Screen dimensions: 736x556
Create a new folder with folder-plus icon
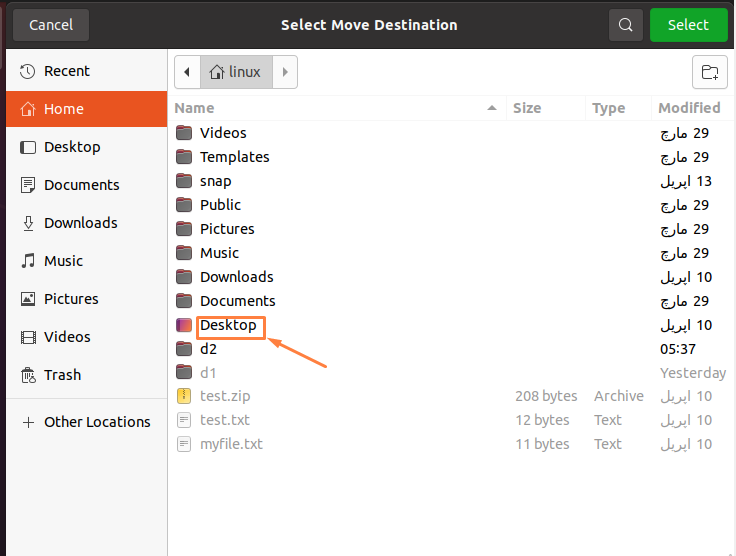click(709, 72)
